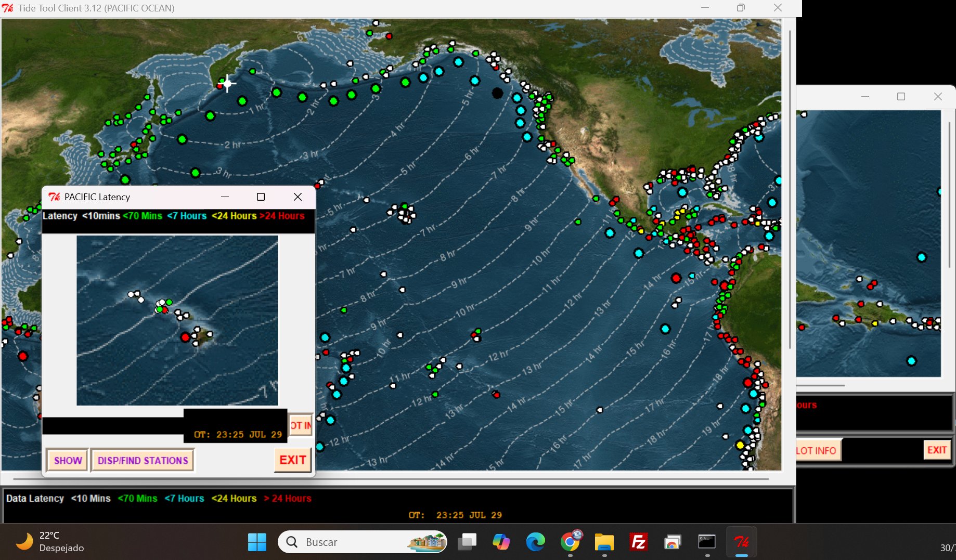The image size is (956, 560).
Task: Click the main map's vertical scrollbar
Action: click(790, 187)
